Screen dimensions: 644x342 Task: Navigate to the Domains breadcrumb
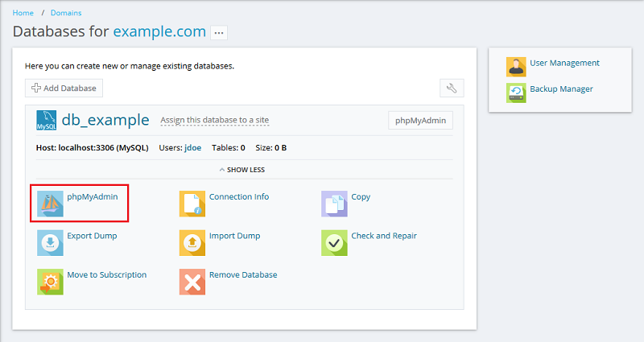click(x=66, y=13)
